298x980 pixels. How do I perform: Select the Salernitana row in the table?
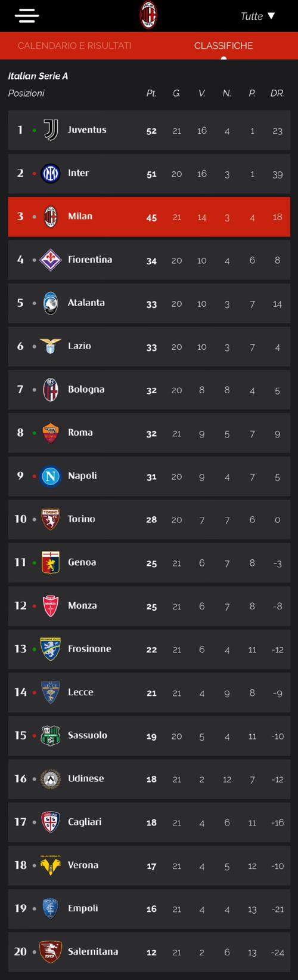[149, 952]
